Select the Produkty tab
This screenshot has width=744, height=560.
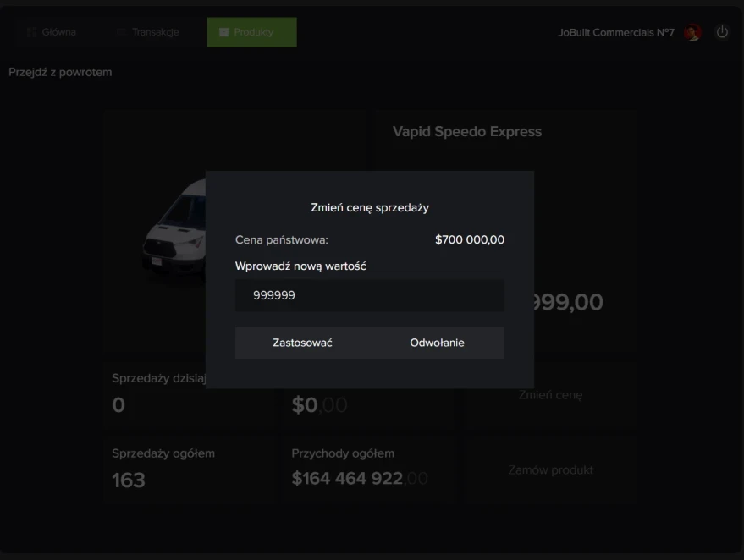pyautogui.click(x=252, y=32)
